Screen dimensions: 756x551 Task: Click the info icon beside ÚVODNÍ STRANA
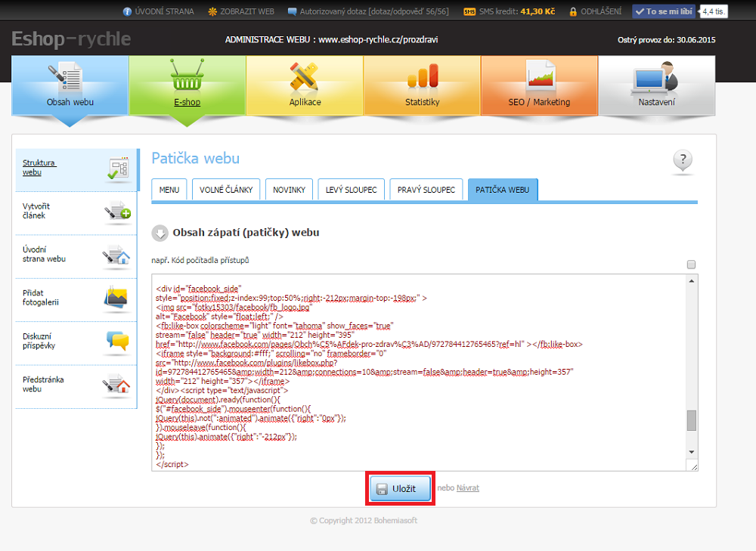(127, 11)
